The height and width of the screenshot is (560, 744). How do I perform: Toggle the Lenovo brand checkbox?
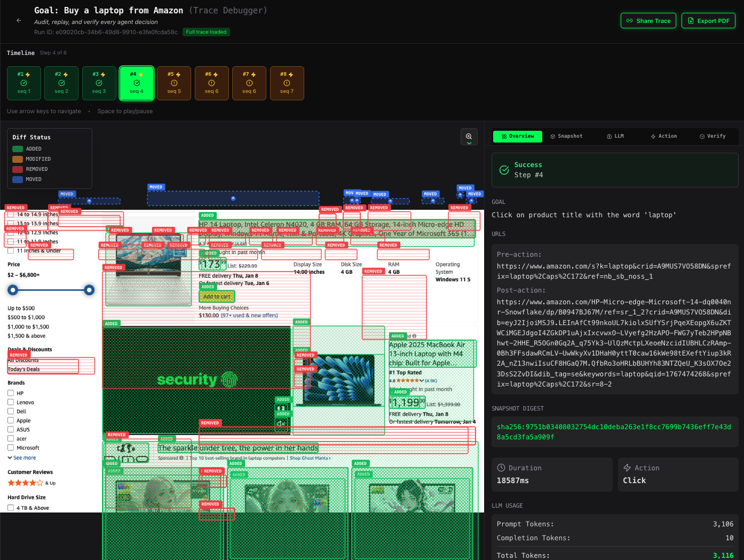pyautogui.click(x=11, y=402)
